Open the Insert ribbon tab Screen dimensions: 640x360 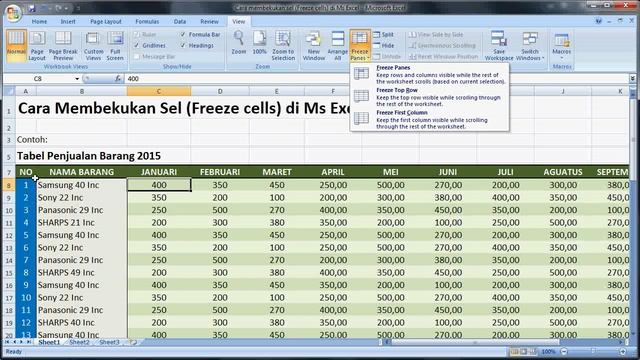pos(68,22)
